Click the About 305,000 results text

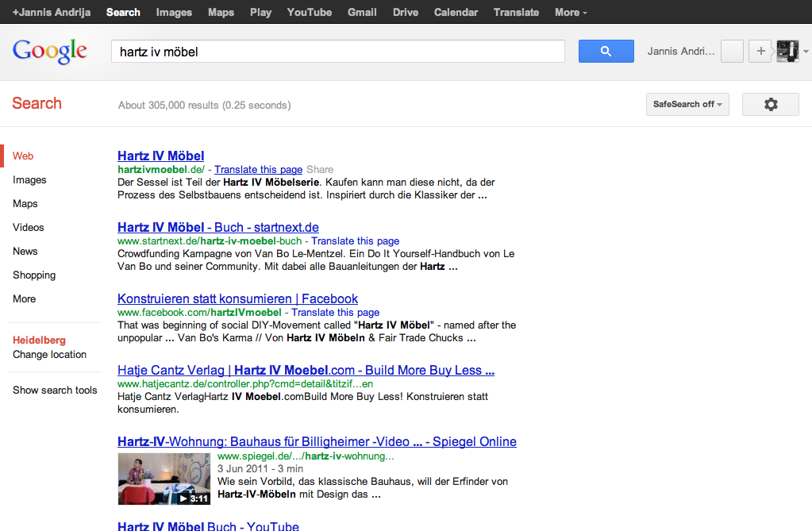pyautogui.click(x=205, y=105)
